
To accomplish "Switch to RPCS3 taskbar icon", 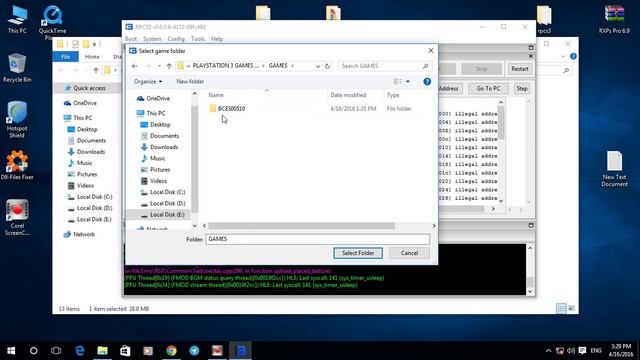I will [x=240, y=351].
